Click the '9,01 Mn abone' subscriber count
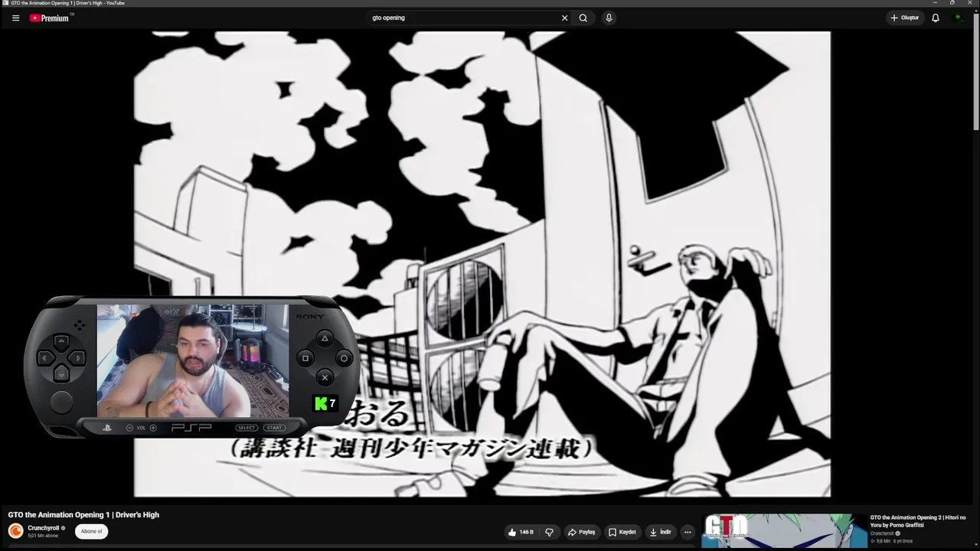This screenshot has height=551, width=980. click(x=43, y=536)
